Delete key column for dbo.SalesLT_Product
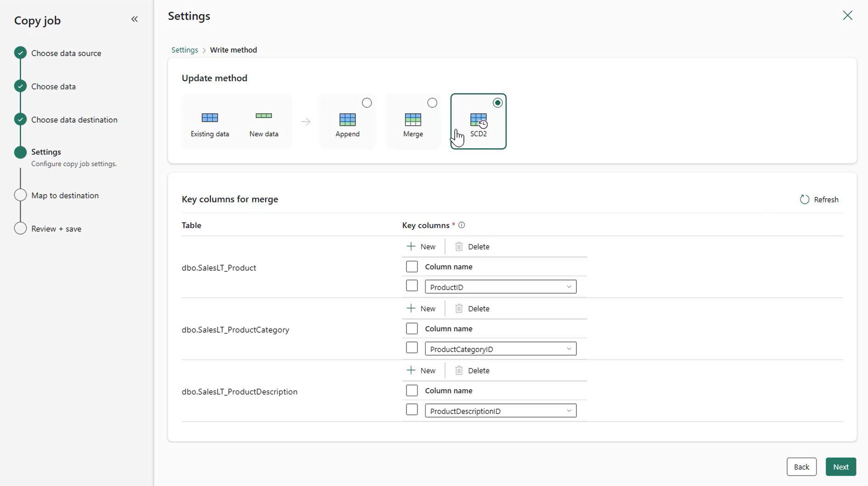Viewport: 868px width, 486px height. pyautogui.click(x=472, y=246)
